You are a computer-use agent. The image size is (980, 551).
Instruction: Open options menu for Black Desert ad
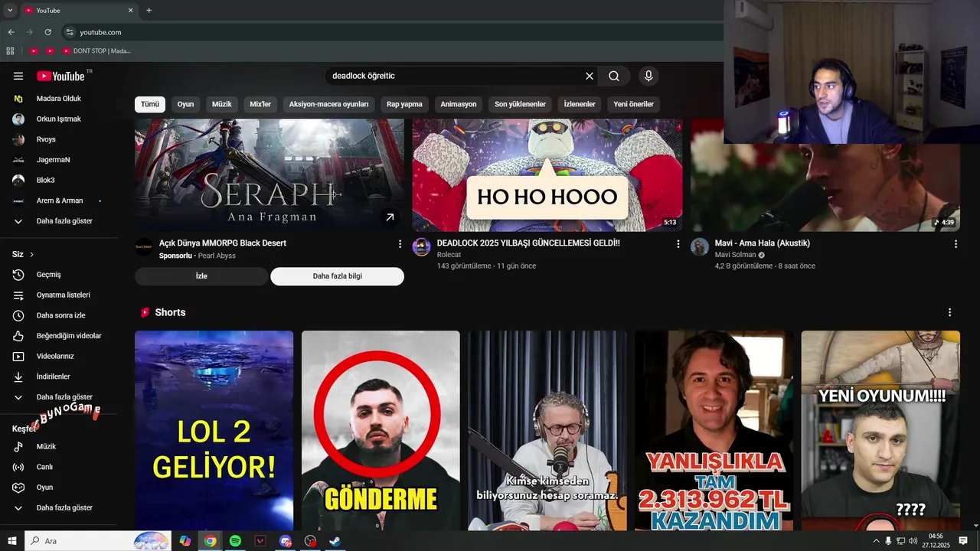pyautogui.click(x=400, y=243)
